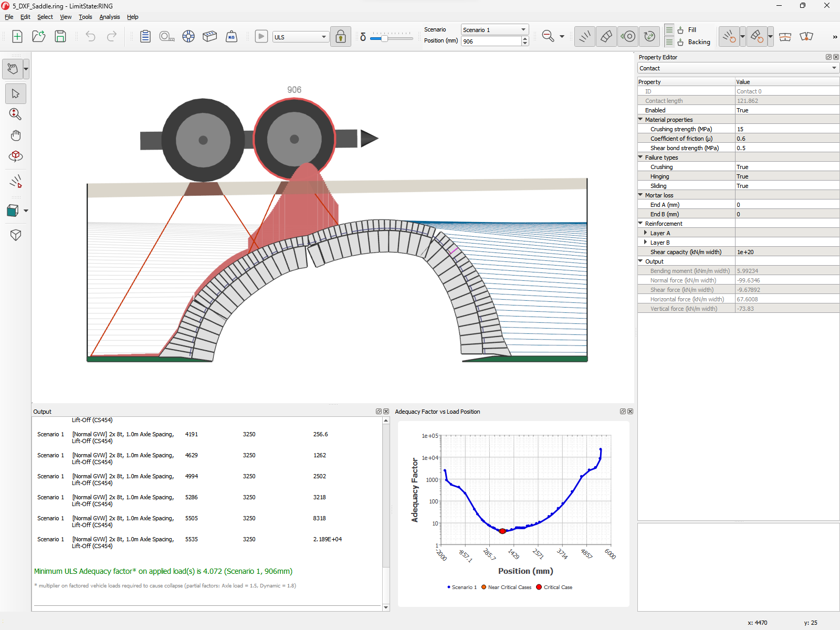Redo the last action
Viewport: 840px width, 630px height.
click(x=112, y=36)
